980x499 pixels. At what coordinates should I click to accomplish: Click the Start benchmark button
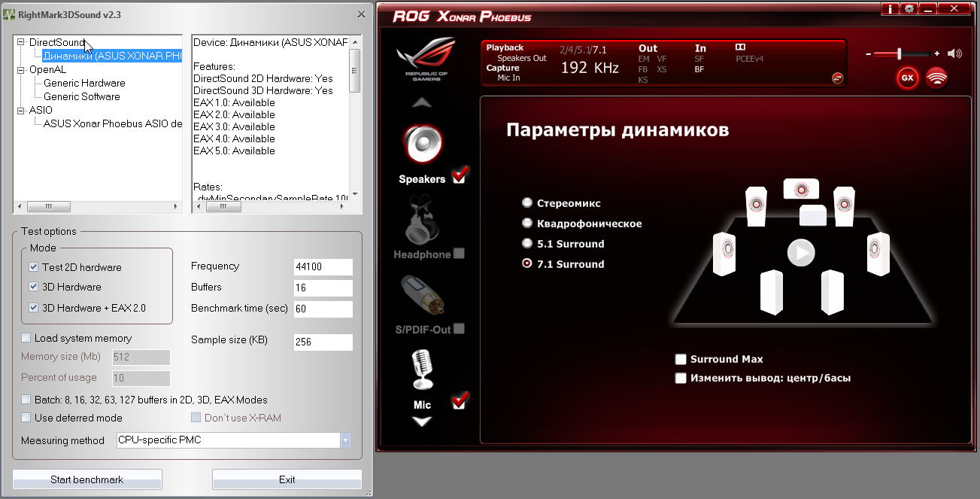click(x=87, y=479)
